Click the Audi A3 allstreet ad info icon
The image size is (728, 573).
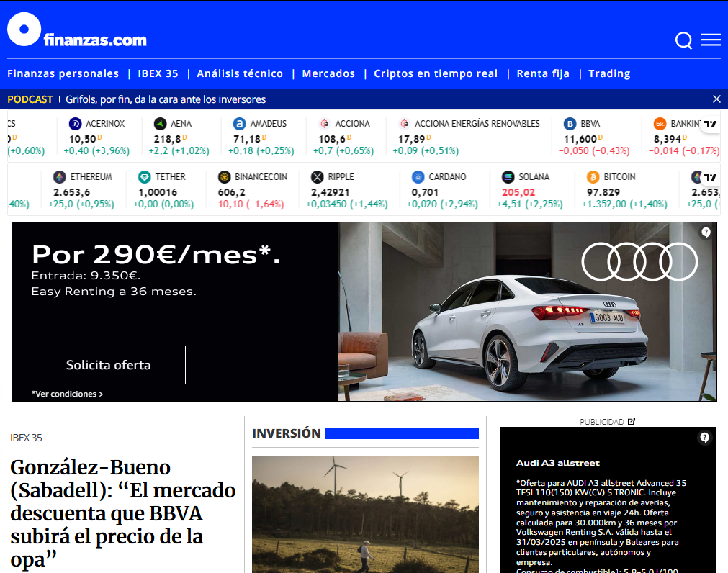pos(704,438)
